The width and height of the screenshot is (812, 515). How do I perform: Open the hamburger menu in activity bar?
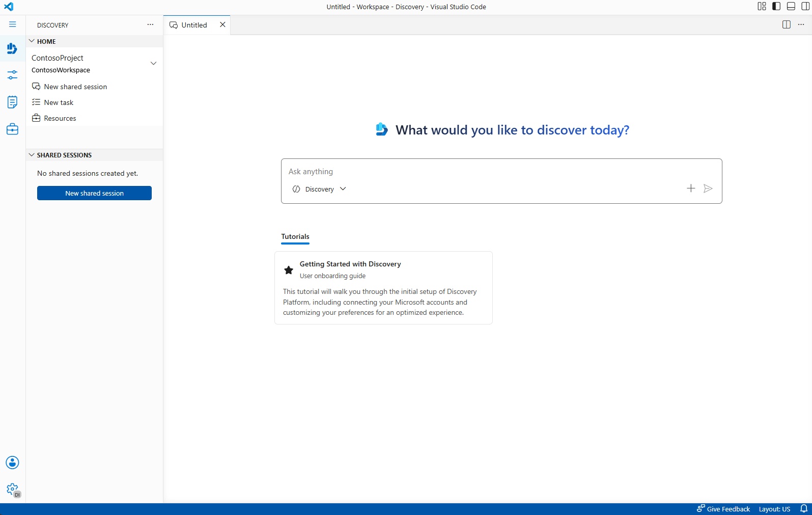point(13,24)
